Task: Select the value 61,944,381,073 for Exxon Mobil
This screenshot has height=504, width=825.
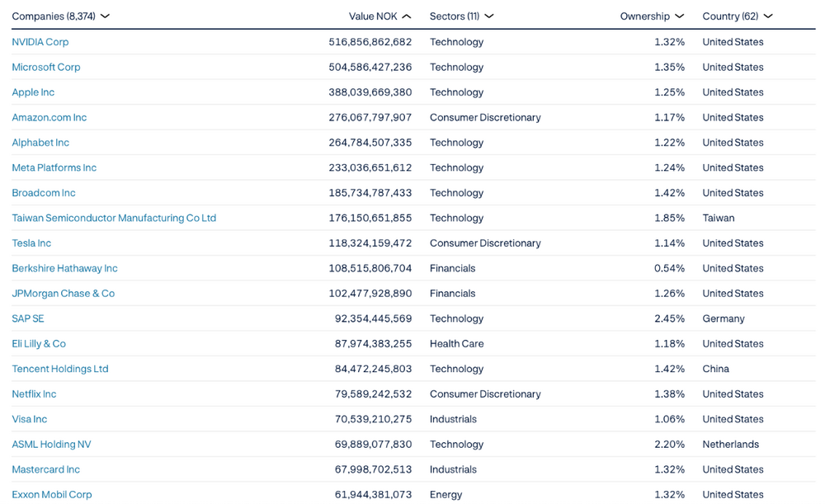Action: click(x=373, y=495)
